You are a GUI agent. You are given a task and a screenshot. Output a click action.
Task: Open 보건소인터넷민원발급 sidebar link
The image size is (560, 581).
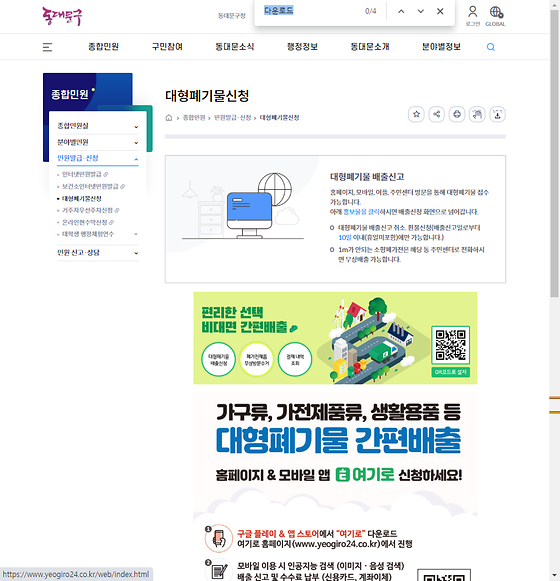90,186
